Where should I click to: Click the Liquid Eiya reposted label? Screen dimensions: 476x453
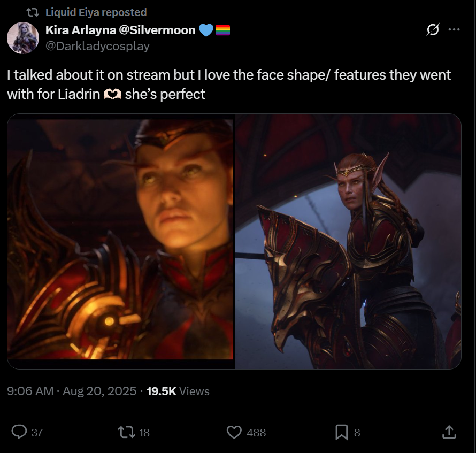pos(96,12)
